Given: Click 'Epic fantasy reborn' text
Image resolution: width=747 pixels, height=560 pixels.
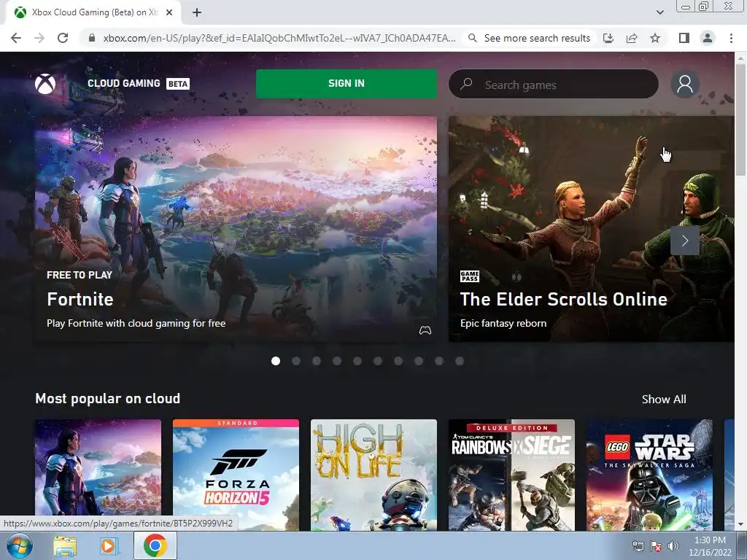Looking at the screenshot, I should tap(503, 323).
